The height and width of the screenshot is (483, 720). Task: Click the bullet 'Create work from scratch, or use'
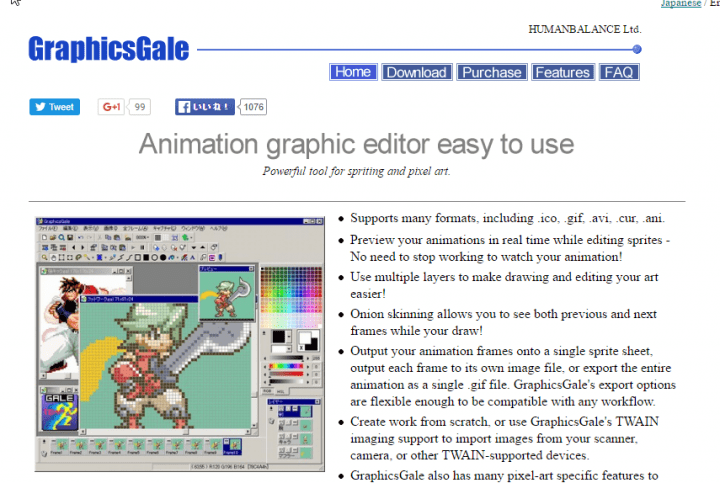coord(504,438)
